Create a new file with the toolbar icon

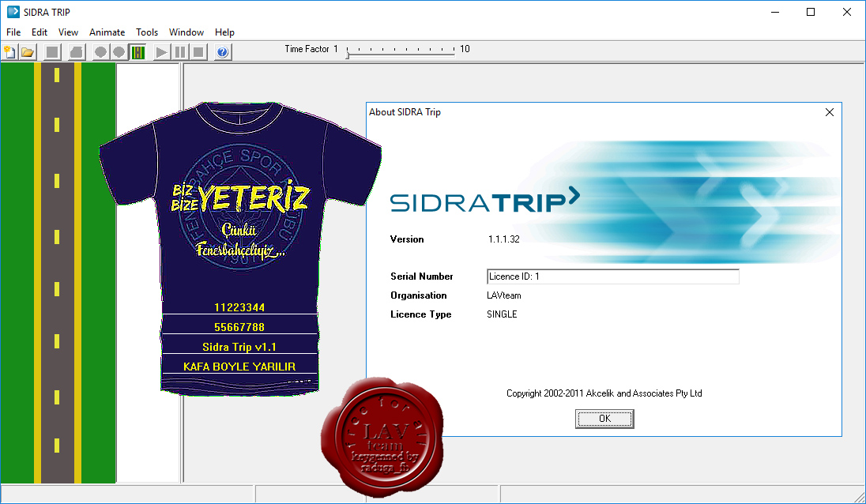pyautogui.click(x=9, y=52)
